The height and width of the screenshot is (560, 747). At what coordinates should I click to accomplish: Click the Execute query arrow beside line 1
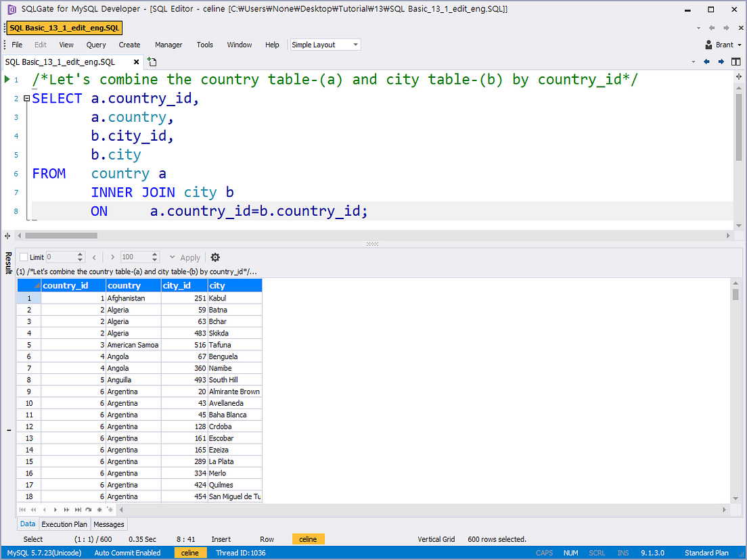5,79
